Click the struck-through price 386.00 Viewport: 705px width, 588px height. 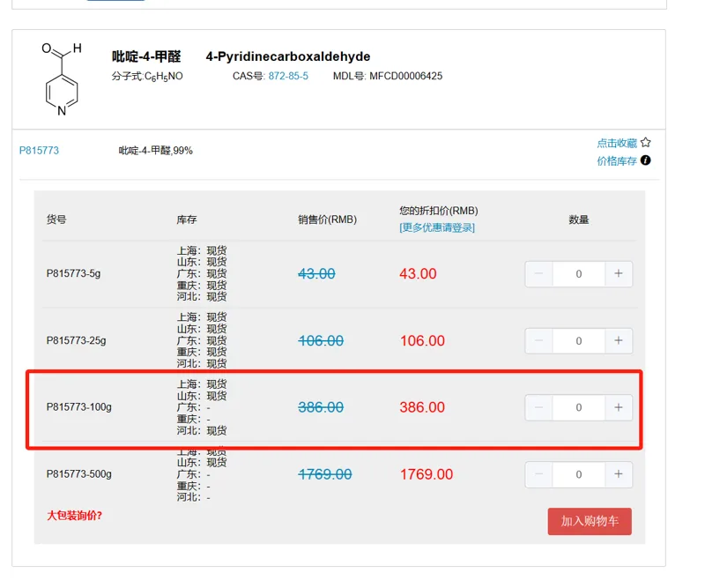click(x=321, y=407)
